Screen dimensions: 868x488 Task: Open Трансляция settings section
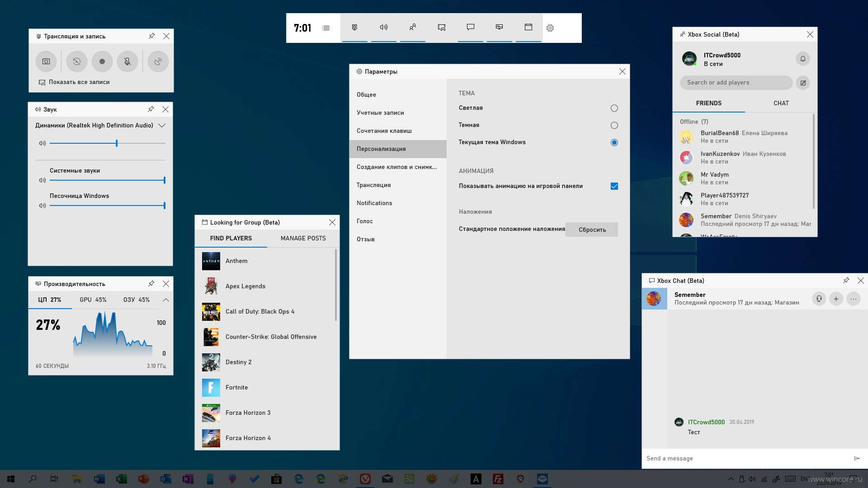398,185
